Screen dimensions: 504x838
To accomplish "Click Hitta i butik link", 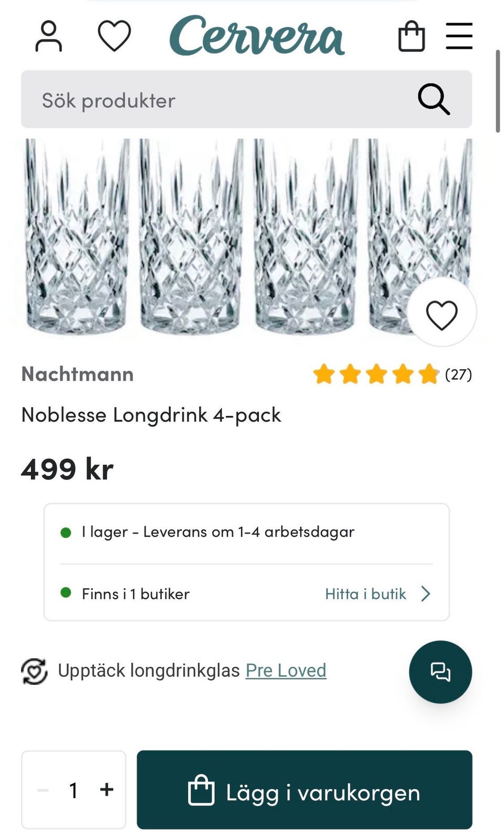I will click(x=365, y=594).
